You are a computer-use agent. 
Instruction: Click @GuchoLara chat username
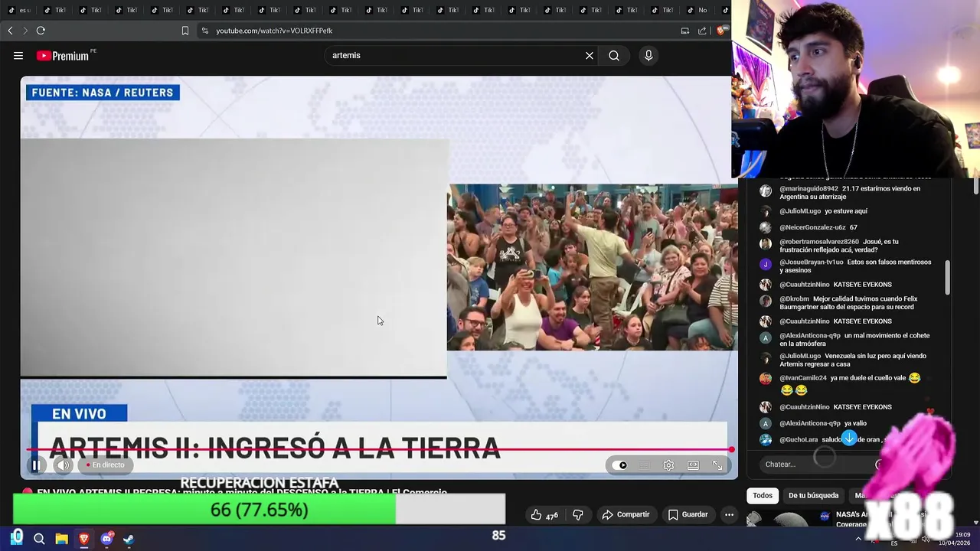click(x=799, y=440)
